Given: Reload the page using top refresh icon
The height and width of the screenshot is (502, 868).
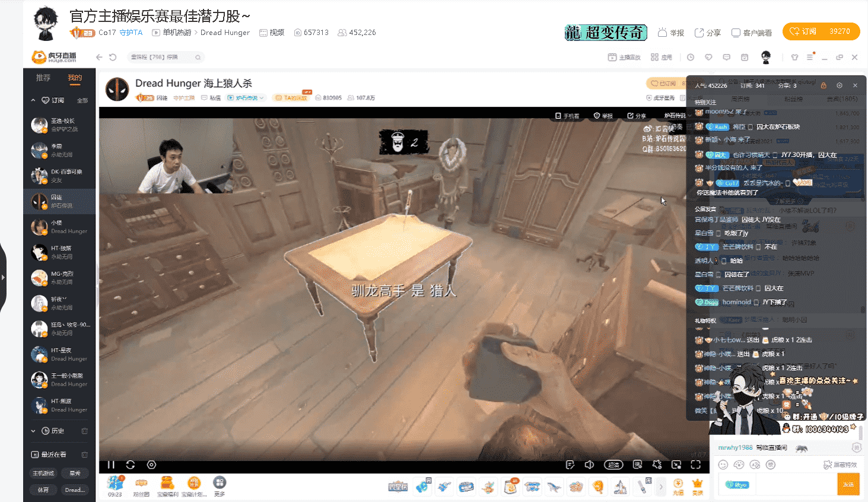Looking at the screenshot, I should pos(113,57).
